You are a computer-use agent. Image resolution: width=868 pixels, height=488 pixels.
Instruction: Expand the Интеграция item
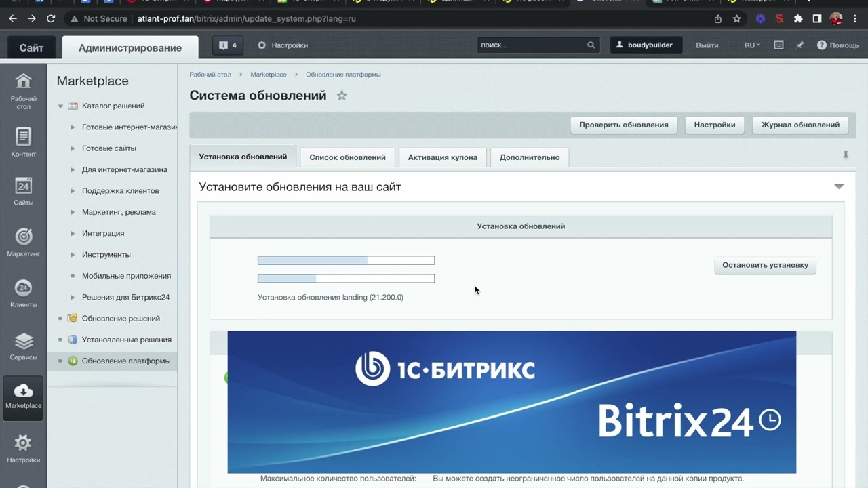point(73,234)
